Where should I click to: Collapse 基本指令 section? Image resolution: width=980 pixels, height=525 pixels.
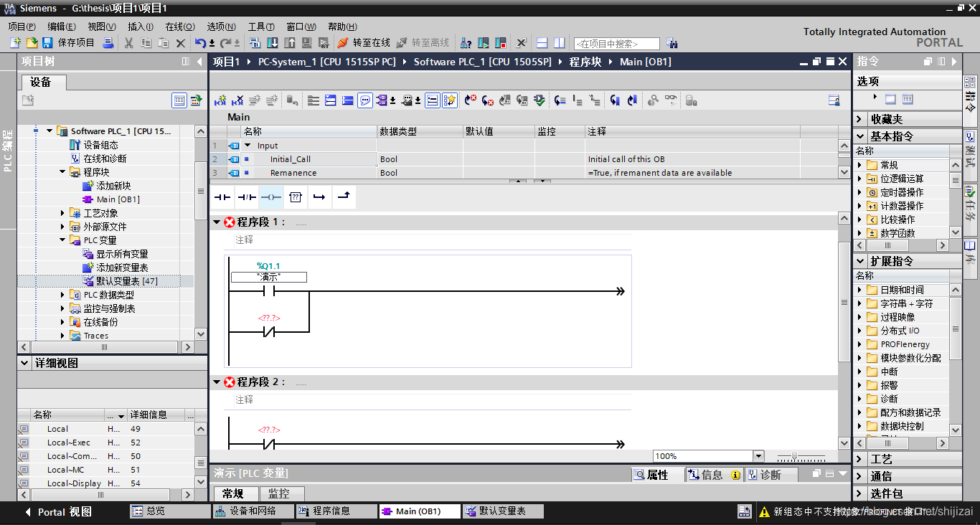860,136
